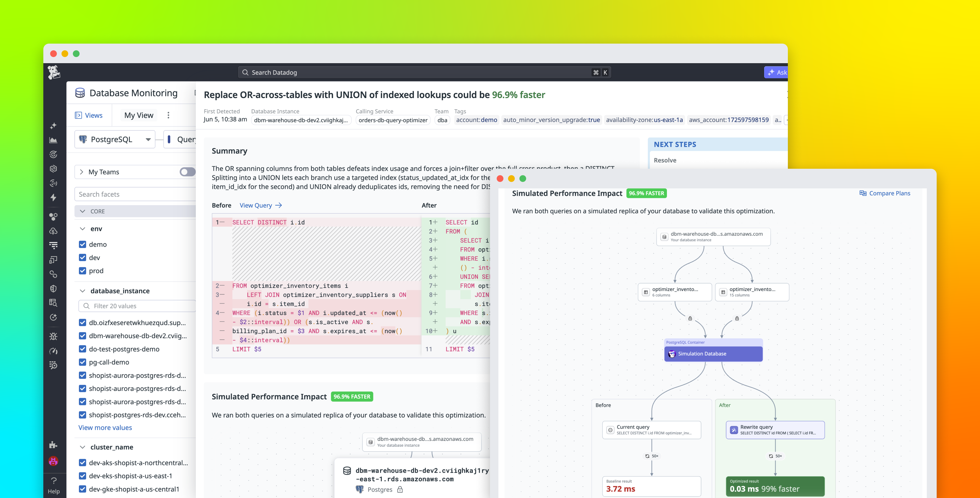Viewport: 980px width, 498px height.
Task: Open the kebab menu beside My View
Action: pos(168,115)
